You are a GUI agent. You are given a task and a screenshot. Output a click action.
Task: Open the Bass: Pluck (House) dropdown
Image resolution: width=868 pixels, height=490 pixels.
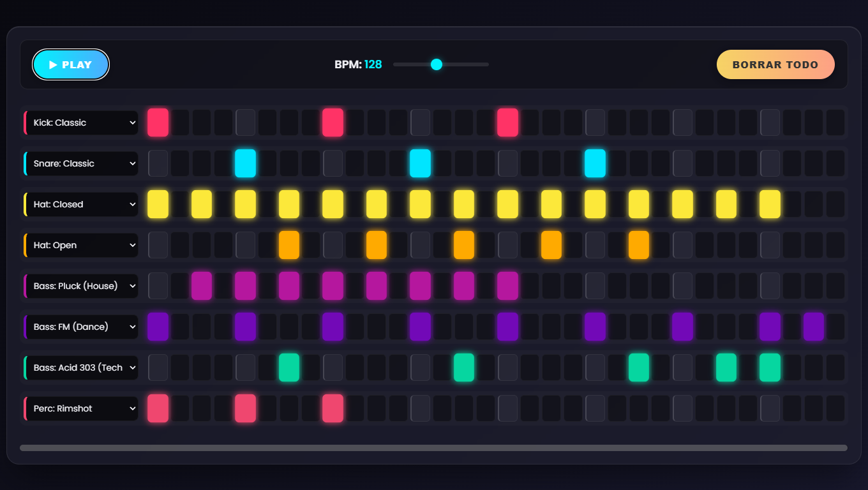pos(82,286)
